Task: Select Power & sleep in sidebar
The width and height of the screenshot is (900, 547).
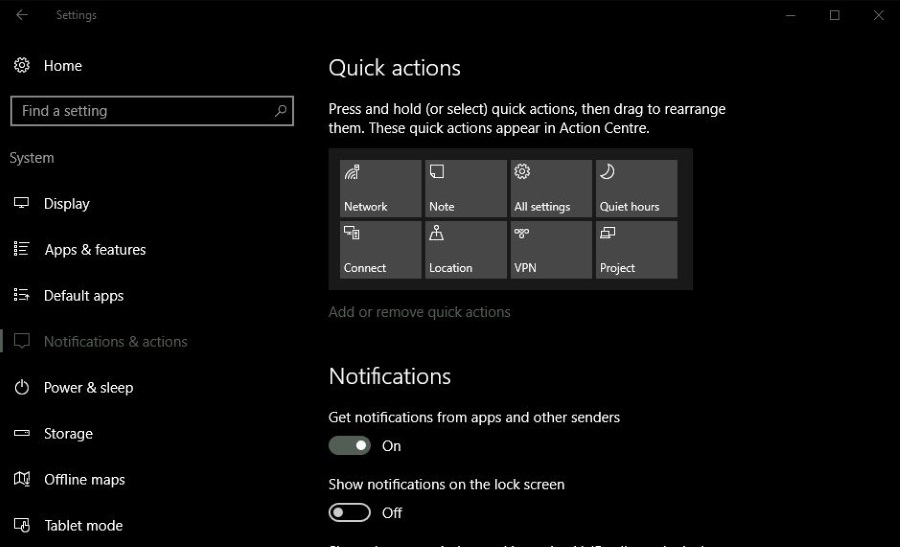Action: point(88,388)
